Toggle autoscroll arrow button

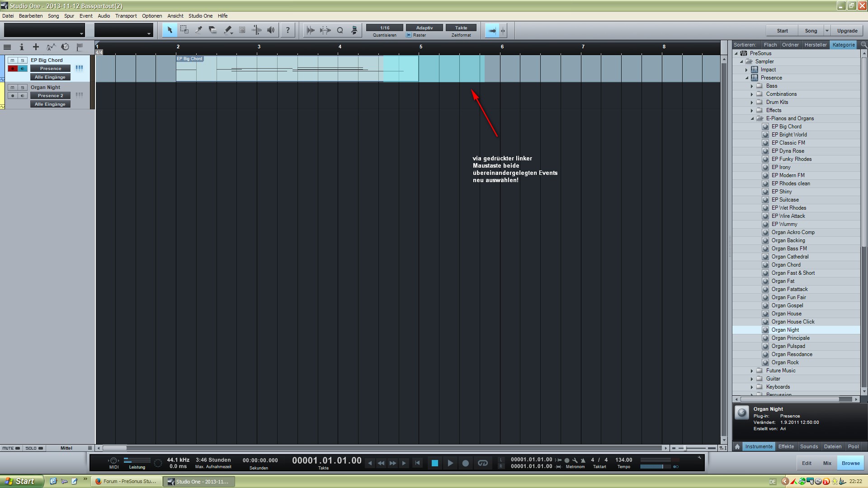[x=491, y=30]
